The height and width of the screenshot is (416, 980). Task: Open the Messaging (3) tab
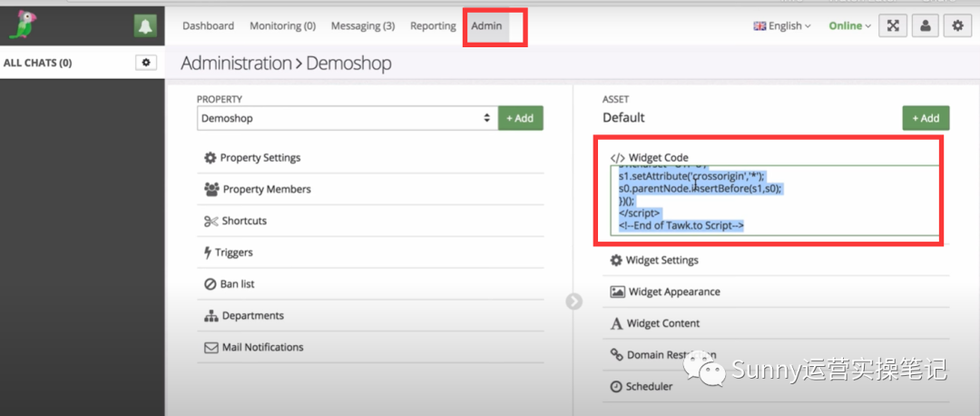click(363, 26)
